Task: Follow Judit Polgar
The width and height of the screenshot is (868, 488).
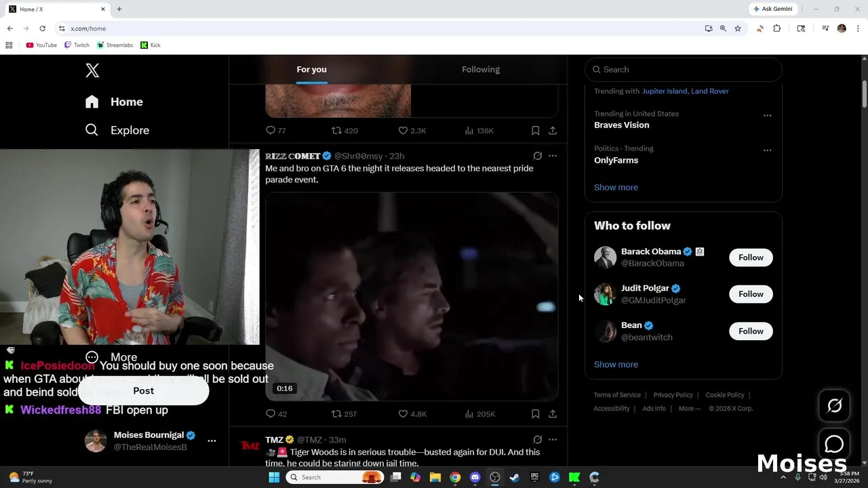Action: tap(751, 294)
